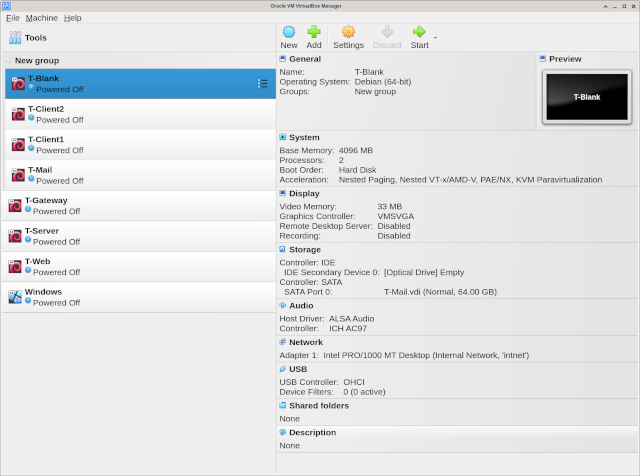Click the 'OHCI' USB controller value
This screenshot has width=640, height=476.
(x=354, y=382)
